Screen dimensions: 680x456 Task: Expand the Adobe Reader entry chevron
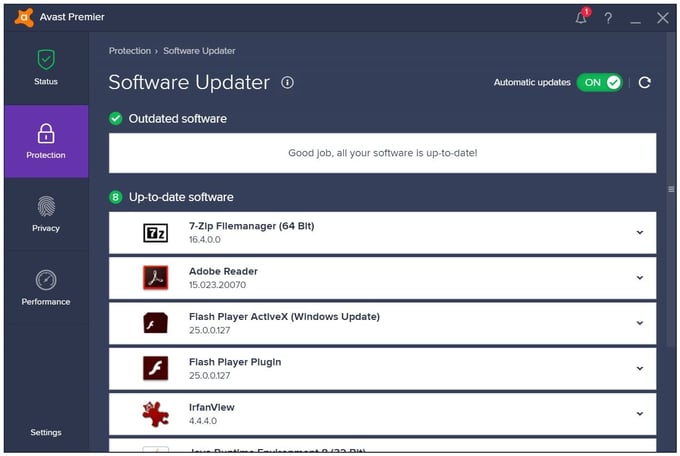(640, 278)
